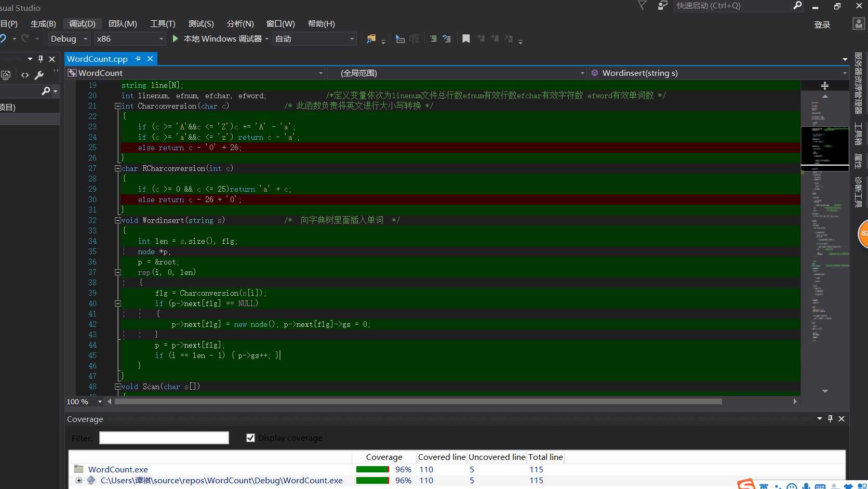Click the 登录 sign-in link

pos(822,24)
